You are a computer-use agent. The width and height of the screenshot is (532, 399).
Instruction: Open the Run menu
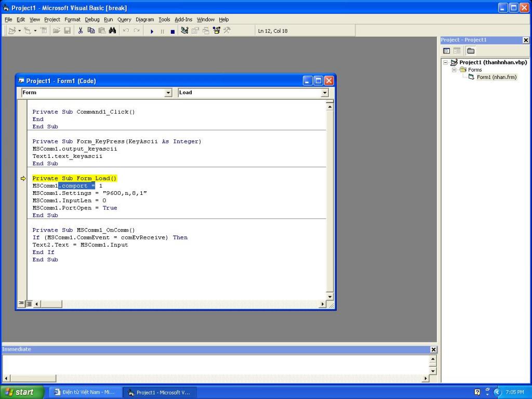pyautogui.click(x=108, y=20)
